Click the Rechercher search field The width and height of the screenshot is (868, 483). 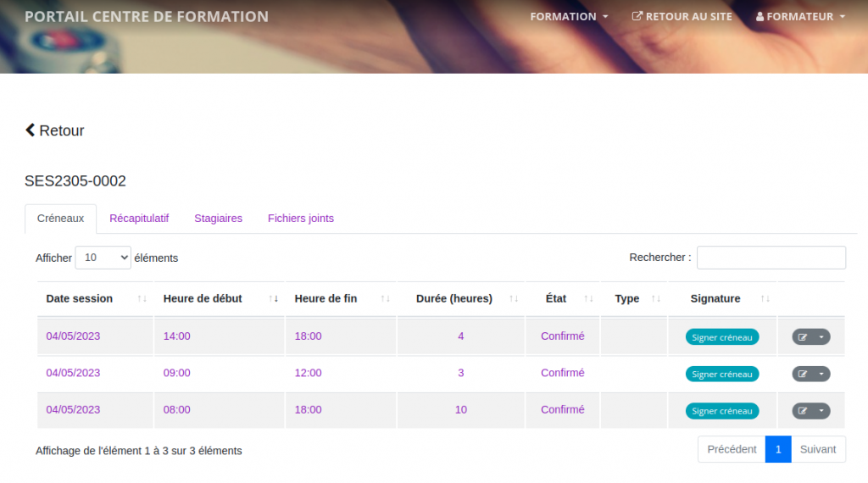[771, 258]
